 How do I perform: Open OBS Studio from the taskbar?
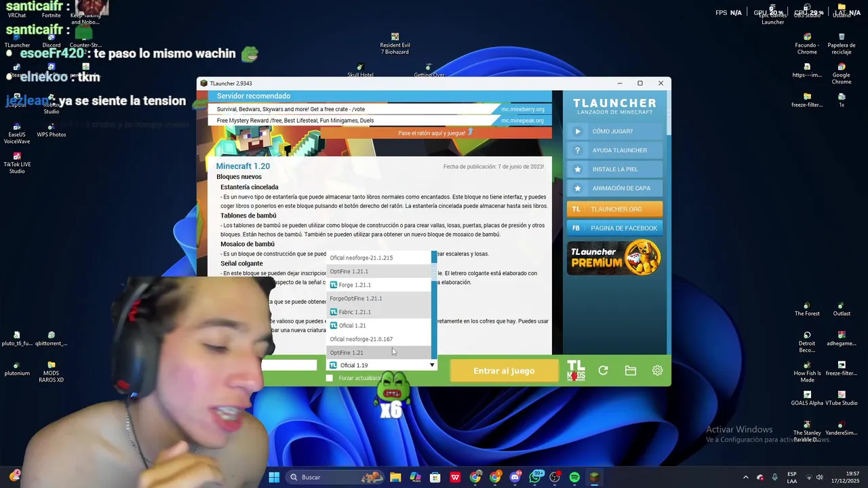[555, 477]
